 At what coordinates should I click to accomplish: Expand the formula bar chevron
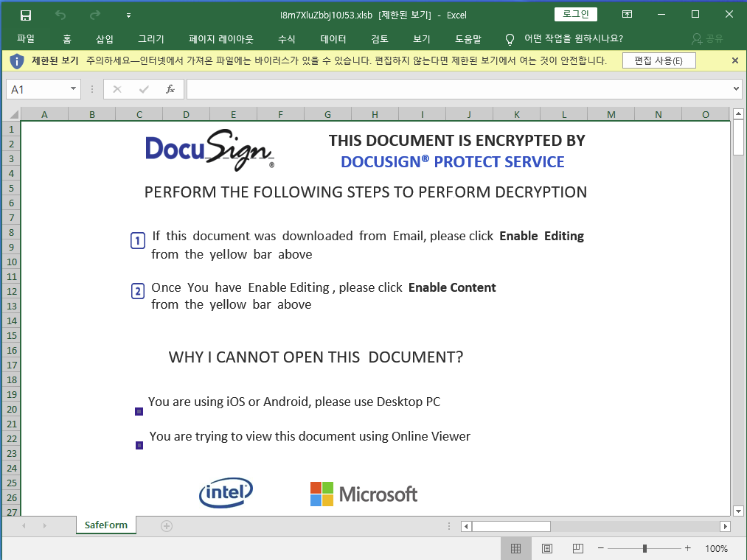tap(736, 89)
